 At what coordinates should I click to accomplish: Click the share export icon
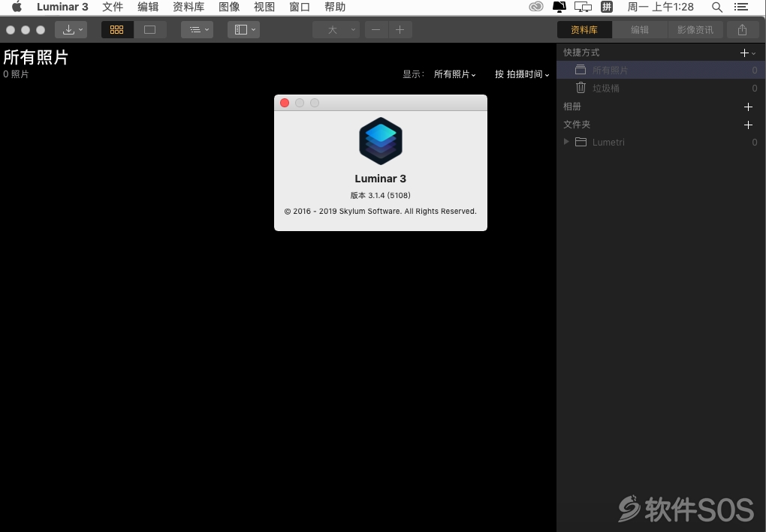click(x=742, y=30)
